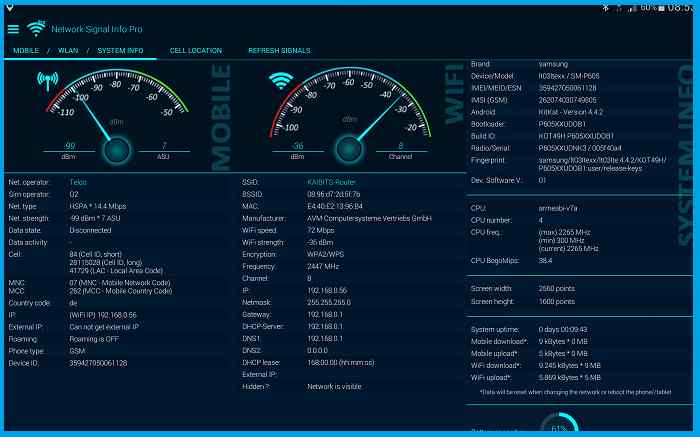Tap the WiFi -36 dBm reading under the gauge
Image resolution: width=700 pixels, height=437 pixels.
tap(297, 146)
